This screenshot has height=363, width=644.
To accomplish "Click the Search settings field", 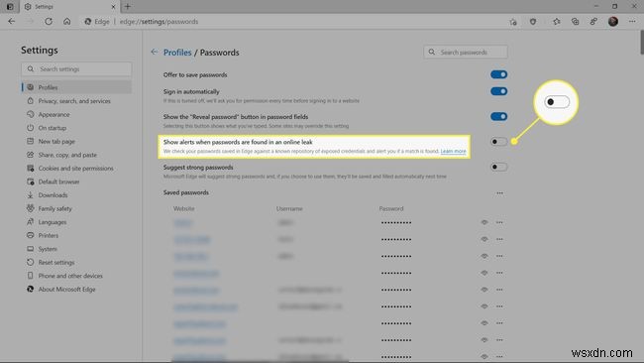I will pyautogui.click(x=76, y=69).
